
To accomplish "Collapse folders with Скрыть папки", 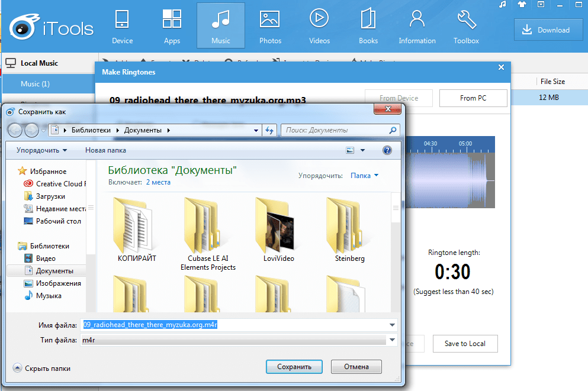I will pos(41,368).
